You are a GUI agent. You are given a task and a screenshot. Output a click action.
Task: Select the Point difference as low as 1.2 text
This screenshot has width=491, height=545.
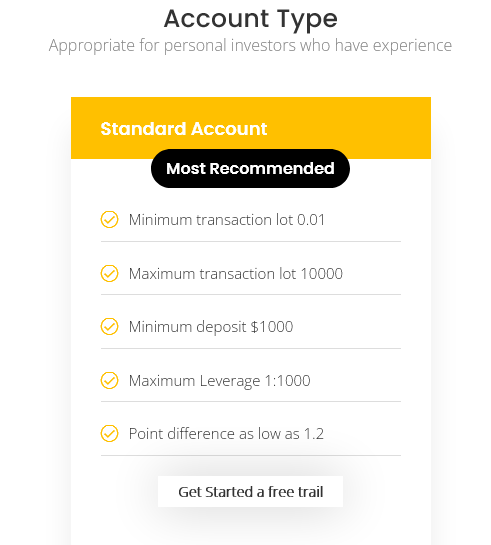click(x=226, y=434)
